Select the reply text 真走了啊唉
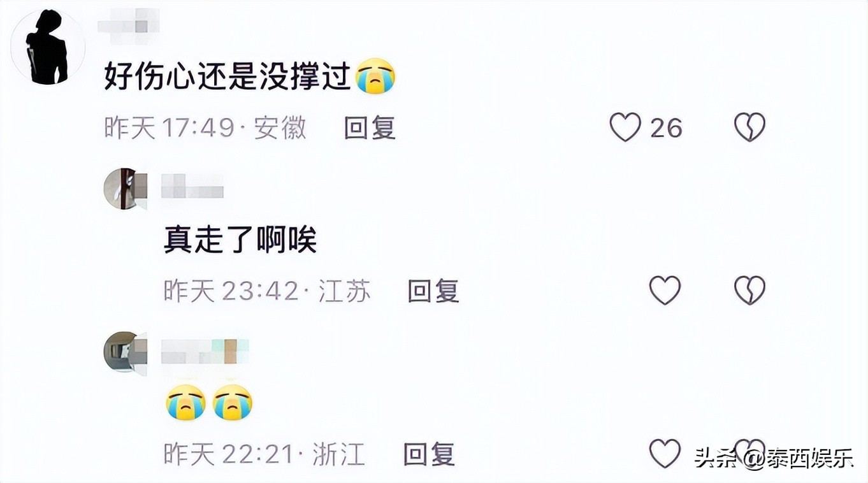868x483 pixels. pyautogui.click(x=240, y=240)
